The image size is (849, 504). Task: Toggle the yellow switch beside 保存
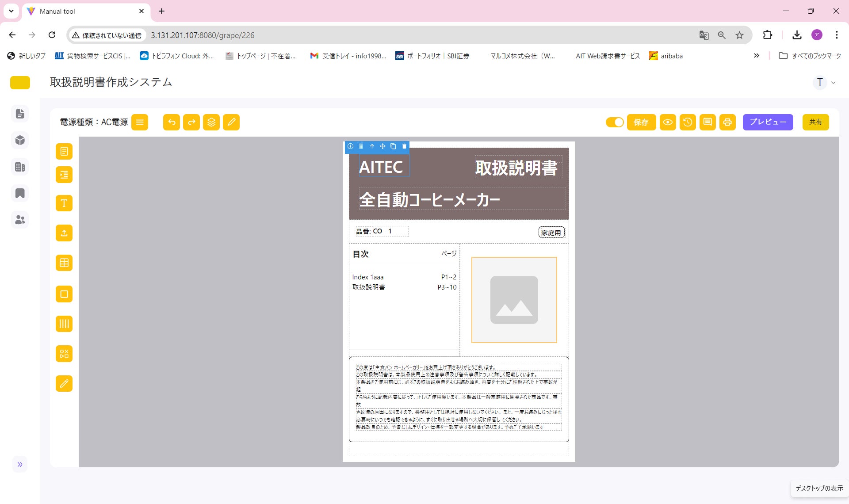coord(615,122)
